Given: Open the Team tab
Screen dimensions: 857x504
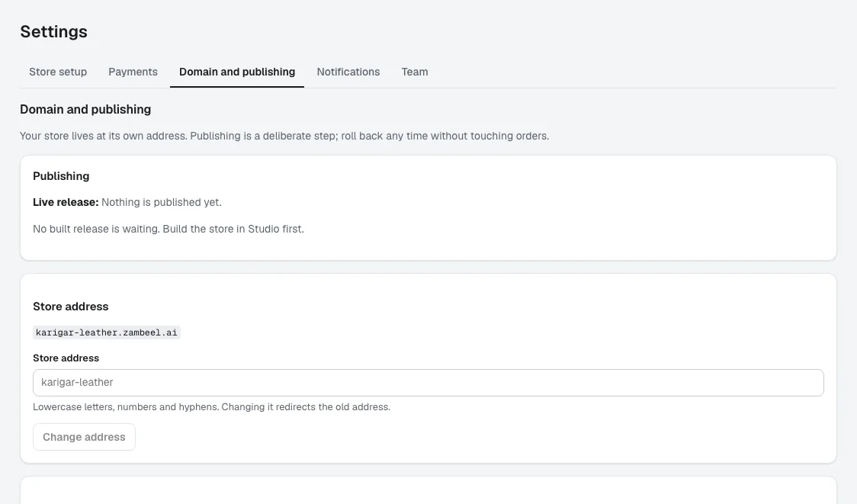Looking at the screenshot, I should [x=415, y=72].
